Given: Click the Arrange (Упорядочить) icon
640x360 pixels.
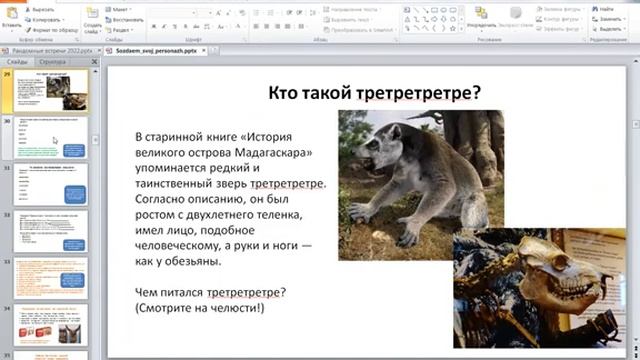Looking at the screenshot, I should [482, 13].
